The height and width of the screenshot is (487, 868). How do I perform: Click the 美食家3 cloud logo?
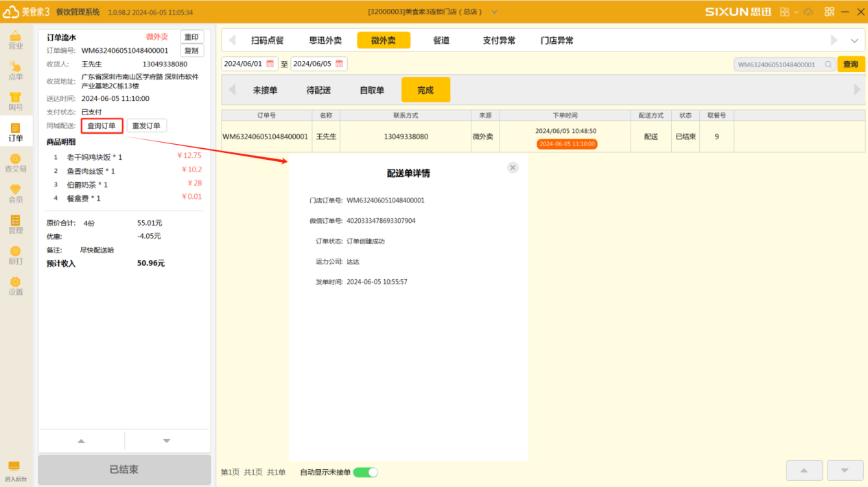(27, 12)
